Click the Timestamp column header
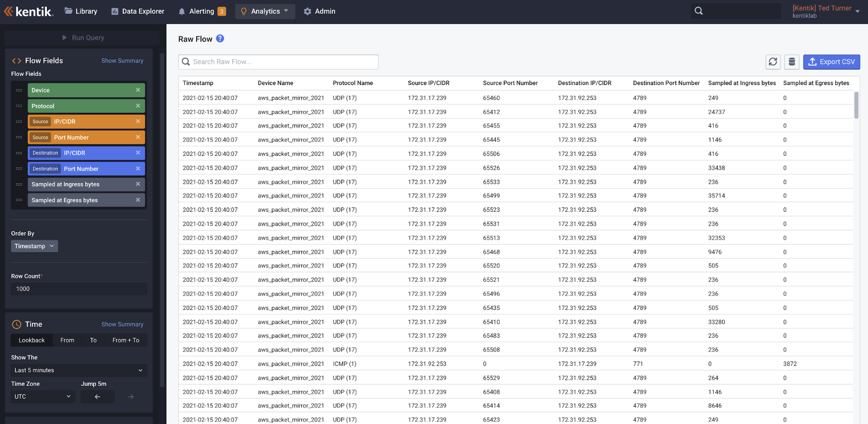This screenshot has width=868, height=424. point(198,83)
